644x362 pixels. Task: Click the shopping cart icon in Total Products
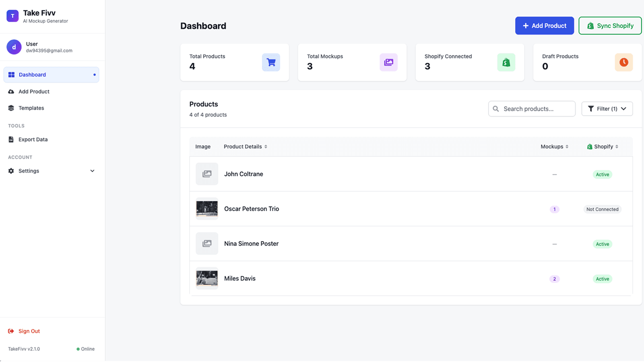tap(271, 62)
